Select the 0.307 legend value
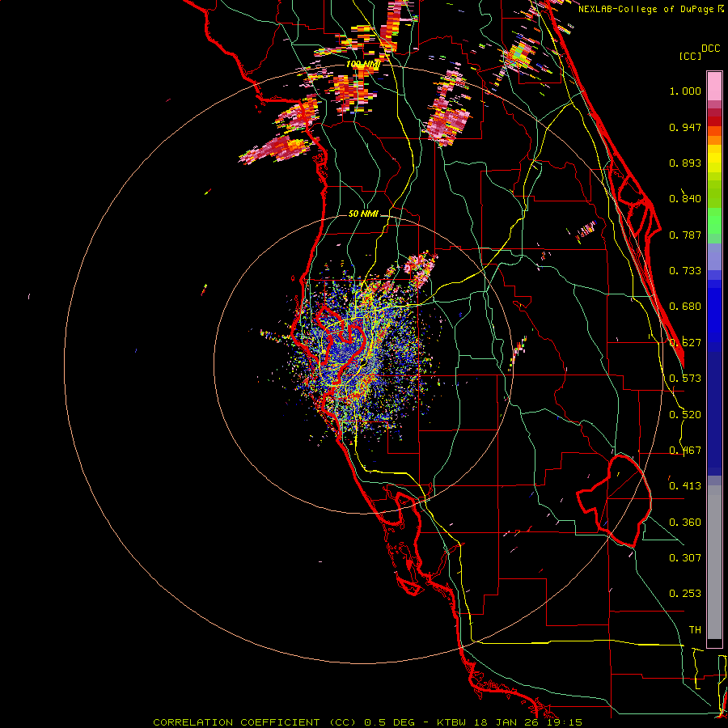 [x=685, y=558]
